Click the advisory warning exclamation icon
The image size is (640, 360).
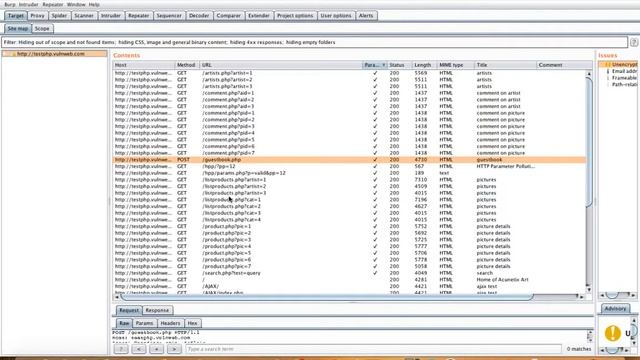point(613,333)
